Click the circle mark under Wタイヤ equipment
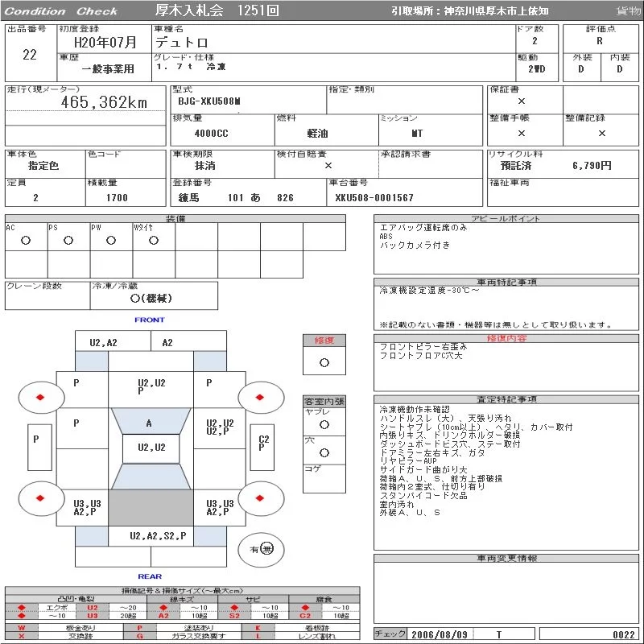 coord(154,241)
